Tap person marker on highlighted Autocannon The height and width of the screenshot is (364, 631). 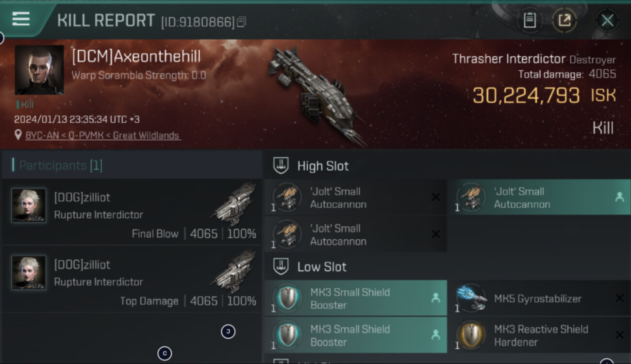(x=619, y=197)
